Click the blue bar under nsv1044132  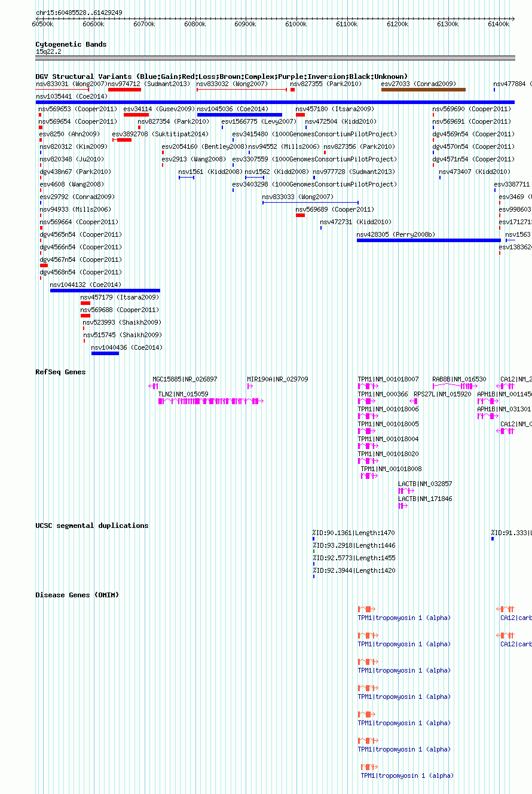coord(105,291)
